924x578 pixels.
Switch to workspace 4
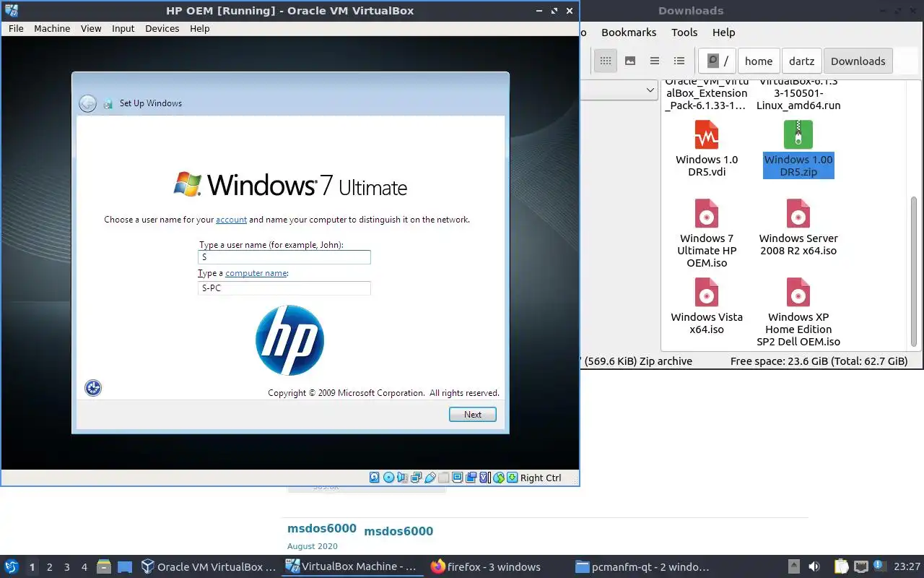click(x=84, y=567)
